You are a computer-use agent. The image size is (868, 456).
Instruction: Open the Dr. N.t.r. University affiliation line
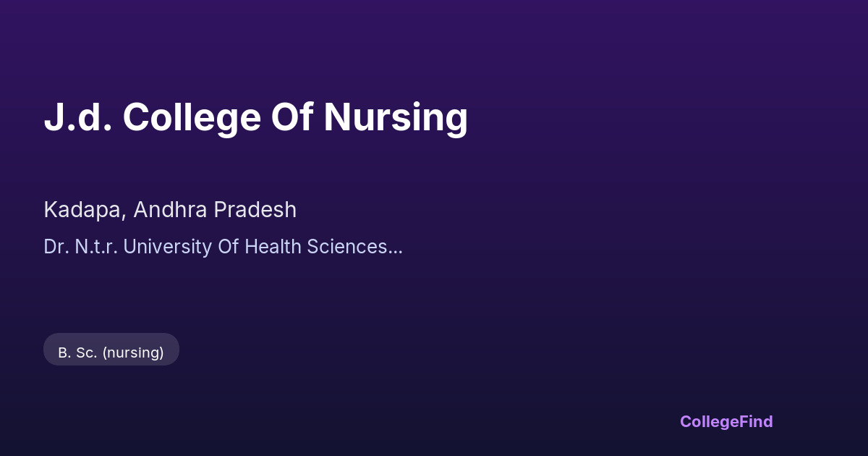click(223, 247)
